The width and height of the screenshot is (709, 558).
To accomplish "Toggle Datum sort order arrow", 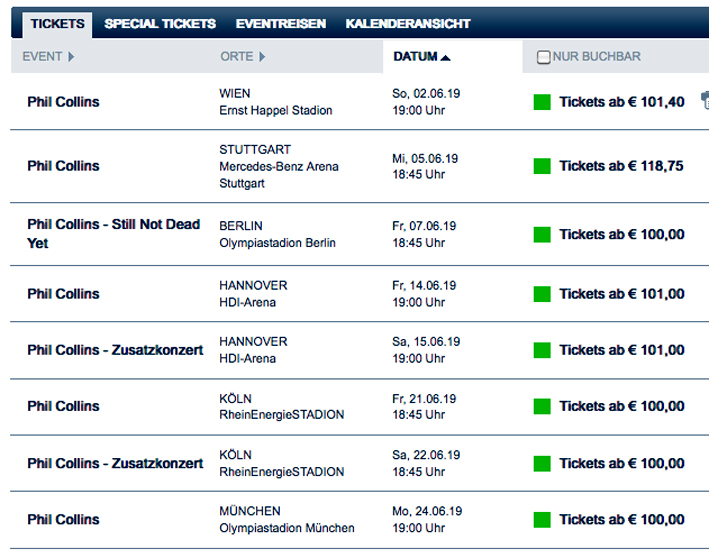I will (445, 57).
